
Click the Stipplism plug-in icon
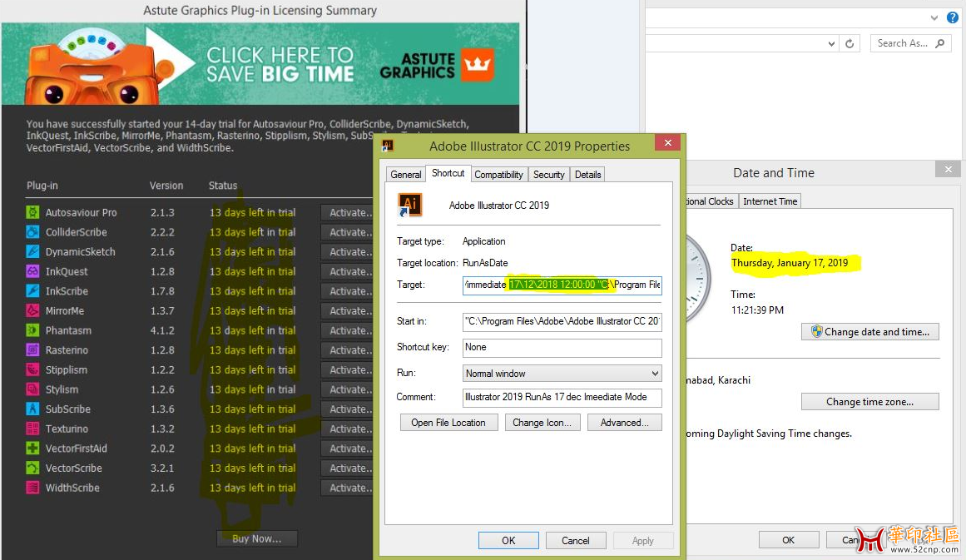(x=32, y=370)
